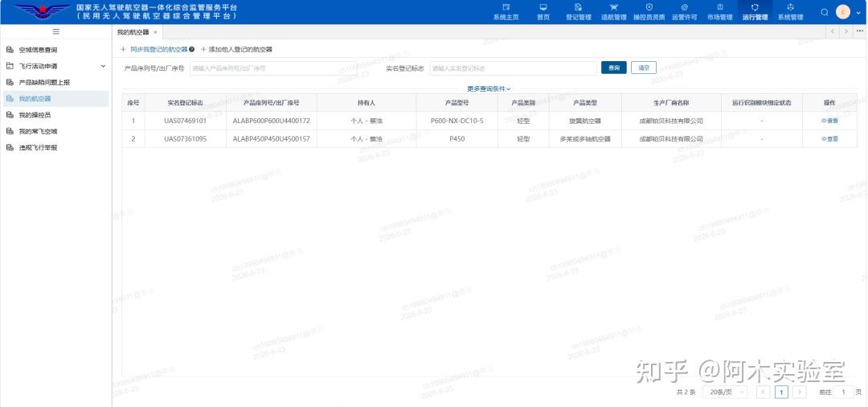
Task: Click the 实名登记标志 column header
Action: pos(186,104)
